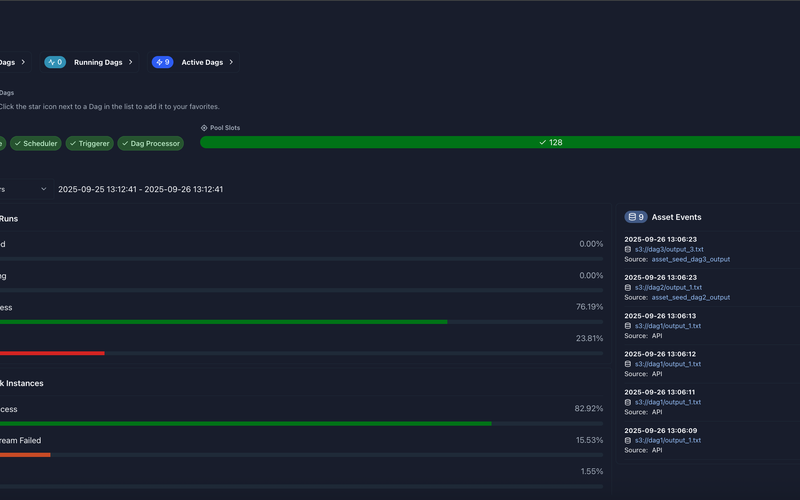Click the first 2025-09-26 13:06:23 timestamp
This screenshot has width=800, height=500.
click(661, 239)
